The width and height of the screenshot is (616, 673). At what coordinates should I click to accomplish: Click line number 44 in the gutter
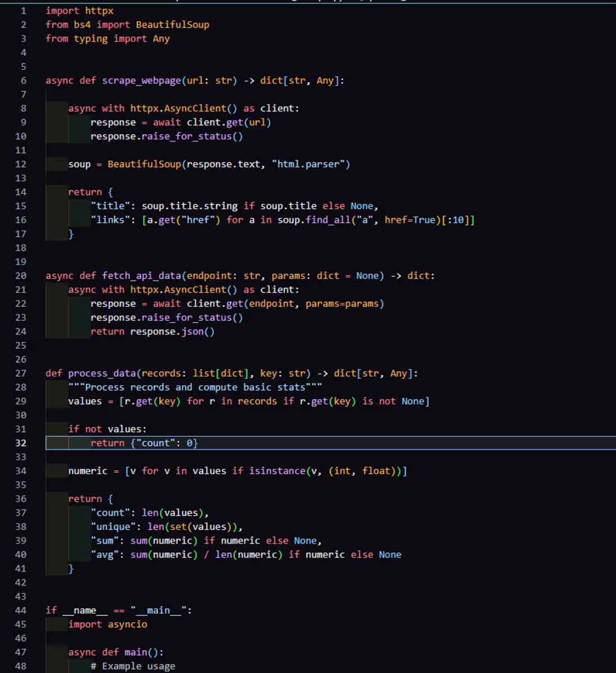click(x=21, y=610)
